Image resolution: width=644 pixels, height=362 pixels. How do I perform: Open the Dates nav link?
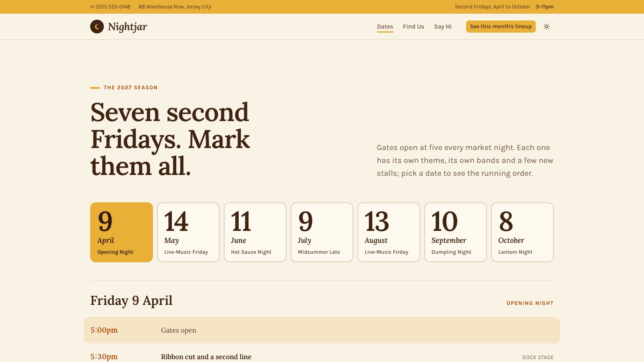(x=385, y=27)
